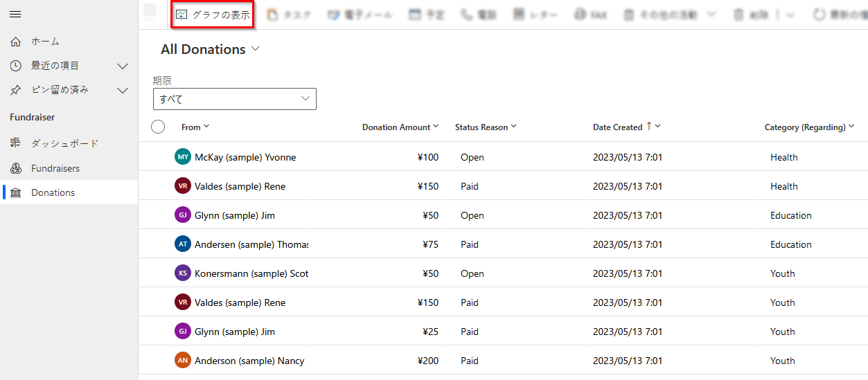Click the ¥25 amount cell

point(430,332)
